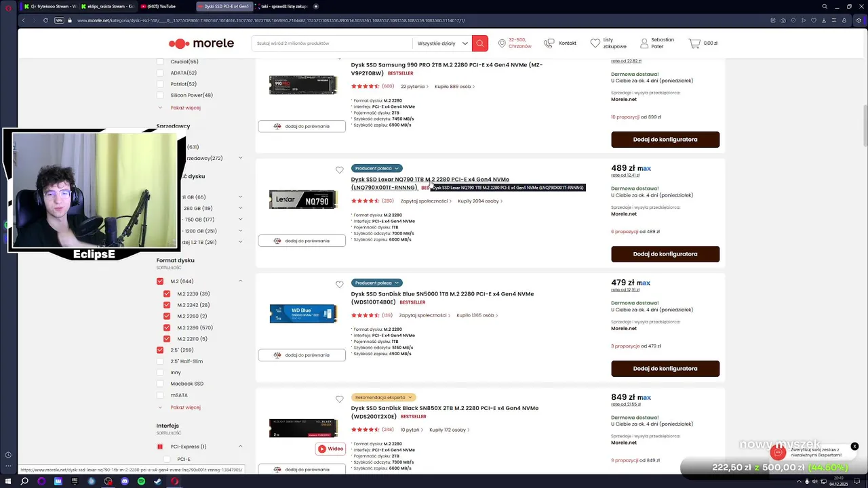Open the shopping cart icon
Viewport: 868px width, 488px height.
click(694, 43)
